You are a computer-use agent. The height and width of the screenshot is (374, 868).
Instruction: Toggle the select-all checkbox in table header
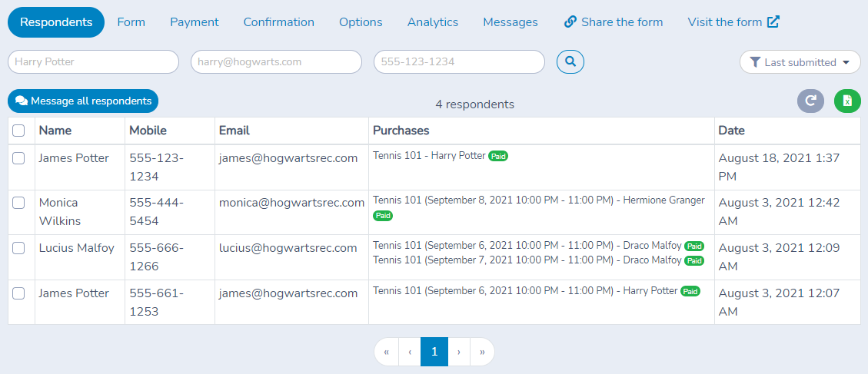pos(18,131)
